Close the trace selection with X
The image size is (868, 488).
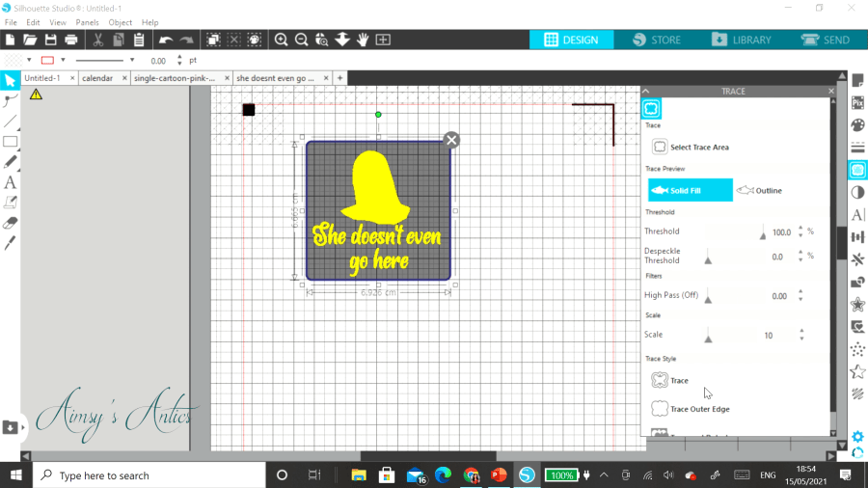[x=451, y=140]
